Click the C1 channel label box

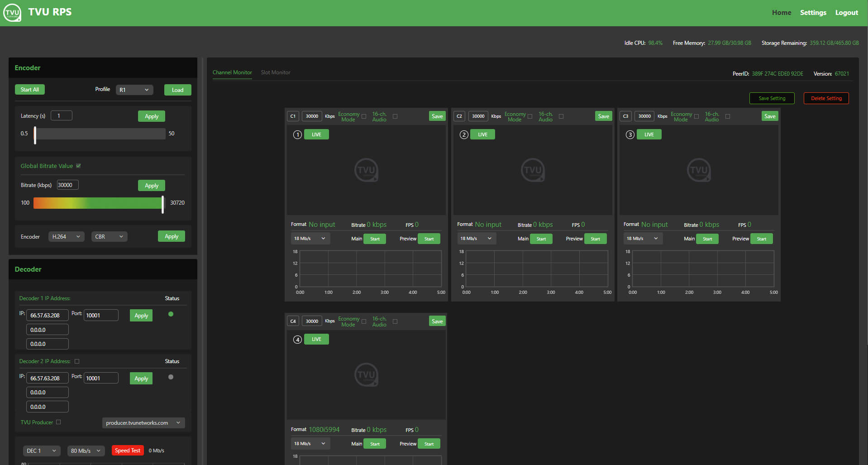(x=293, y=116)
